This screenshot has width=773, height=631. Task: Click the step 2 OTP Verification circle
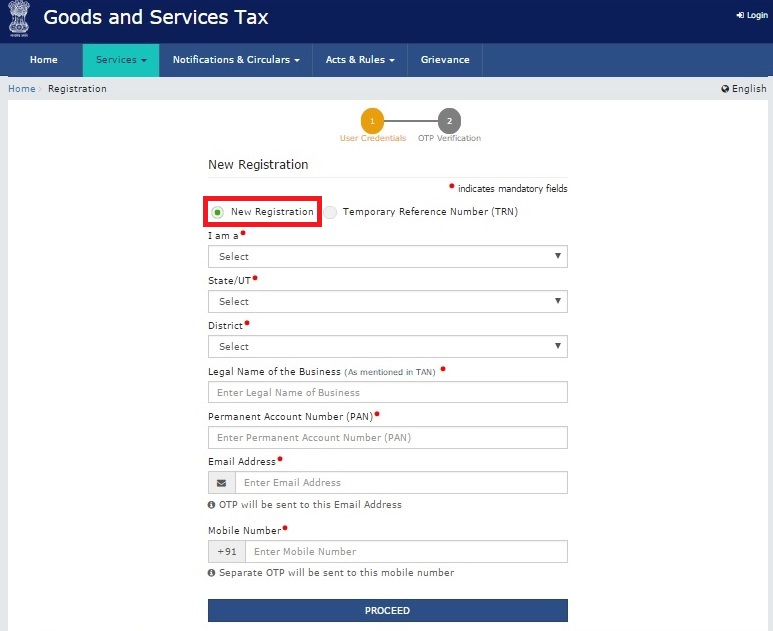(449, 121)
